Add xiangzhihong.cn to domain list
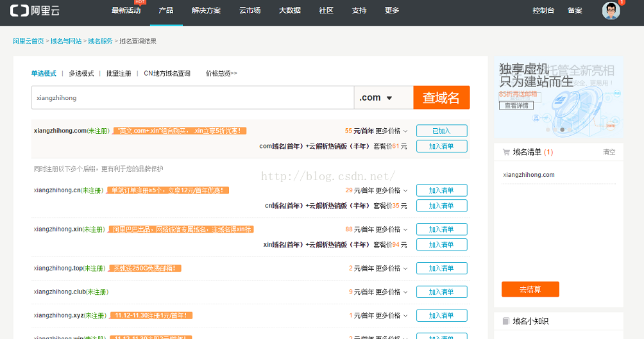The image size is (644, 339). 441,190
